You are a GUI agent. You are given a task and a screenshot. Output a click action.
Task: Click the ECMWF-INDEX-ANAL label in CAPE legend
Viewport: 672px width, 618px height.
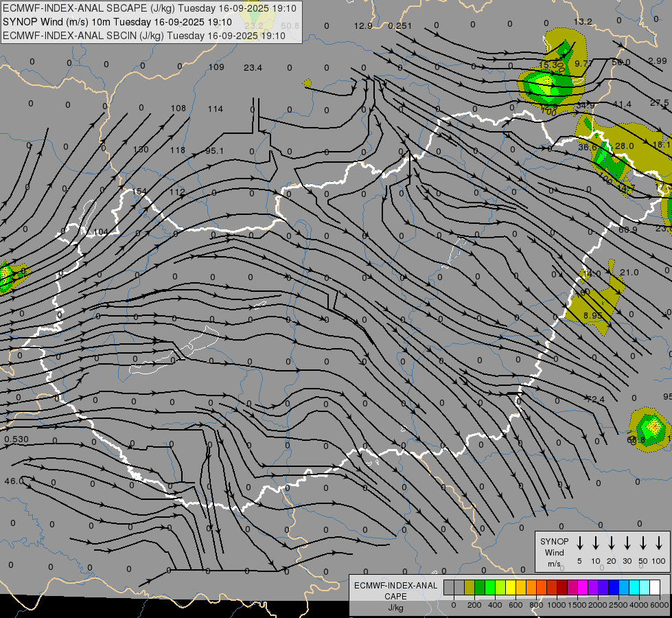(396, 586)
